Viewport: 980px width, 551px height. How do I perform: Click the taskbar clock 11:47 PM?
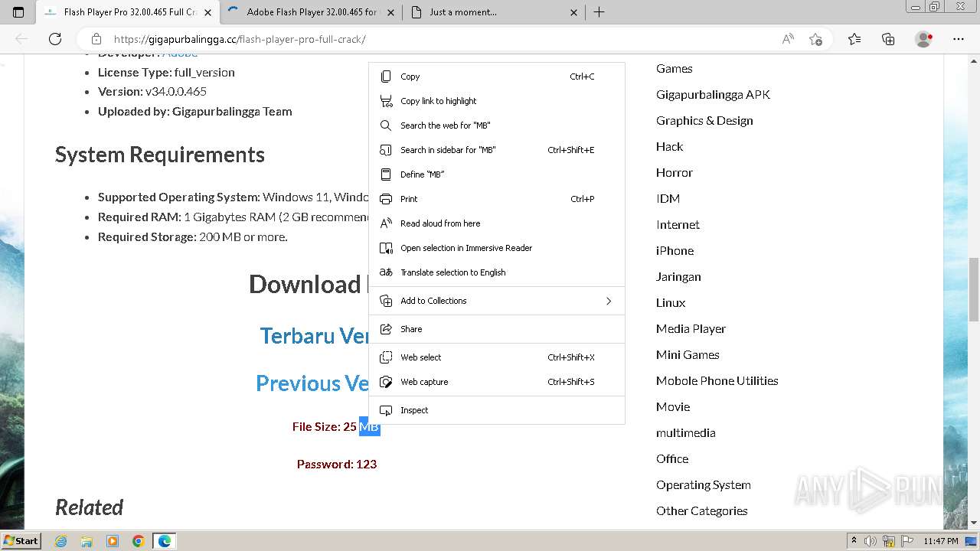(x=940, y=541)
